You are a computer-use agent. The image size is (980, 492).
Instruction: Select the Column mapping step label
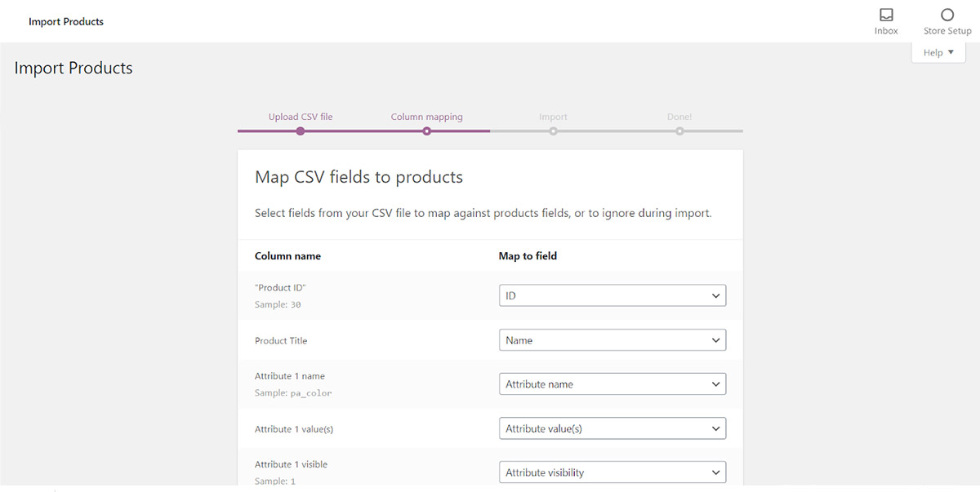426,117
